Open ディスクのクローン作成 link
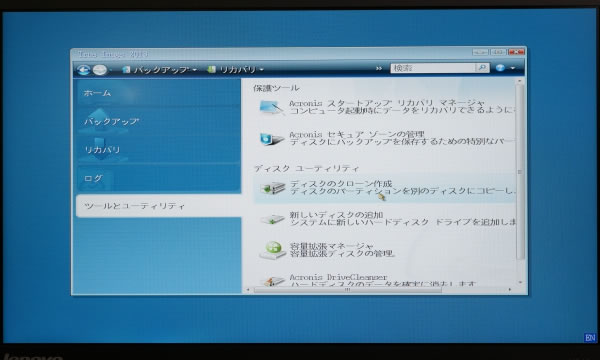600x360 pixels. point(341,184)
